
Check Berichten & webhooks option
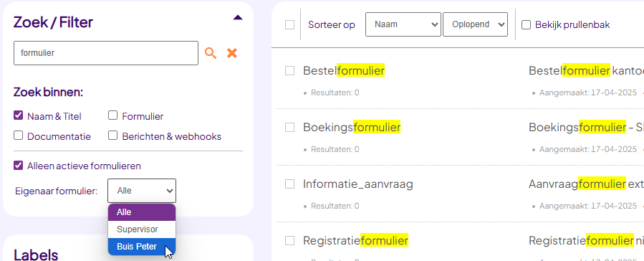[112, 136]
